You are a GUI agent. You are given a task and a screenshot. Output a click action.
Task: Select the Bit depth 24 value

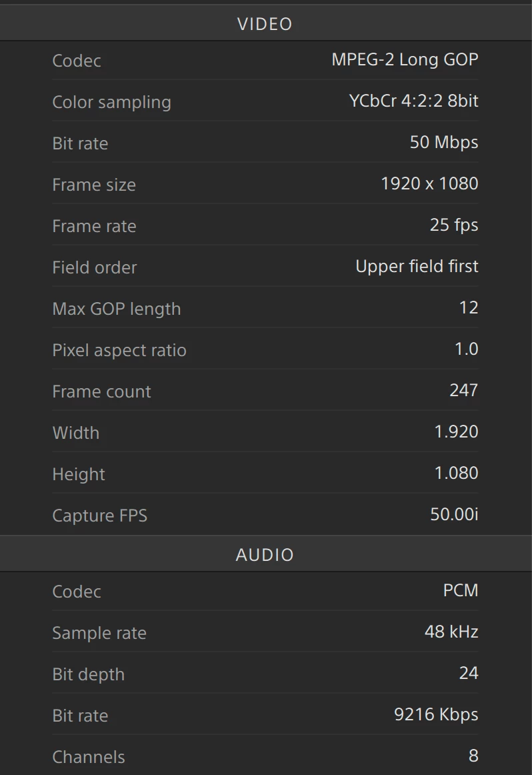[x=469, y=673]
